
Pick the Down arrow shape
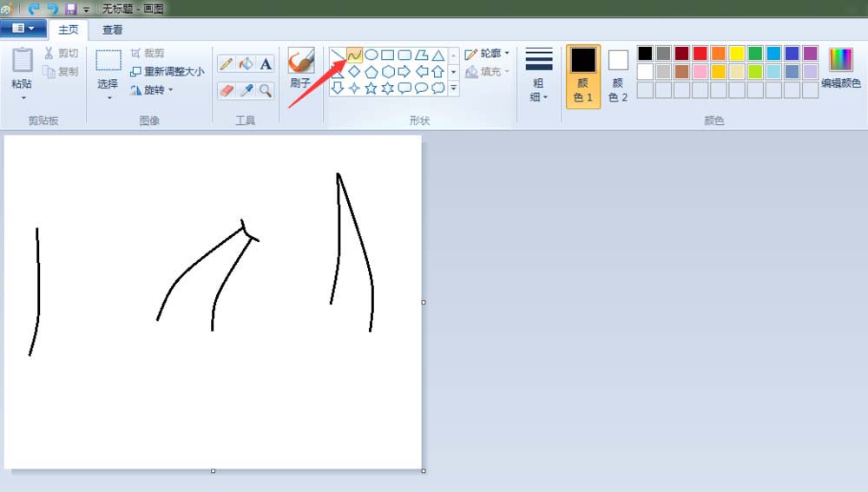point(338,88)
